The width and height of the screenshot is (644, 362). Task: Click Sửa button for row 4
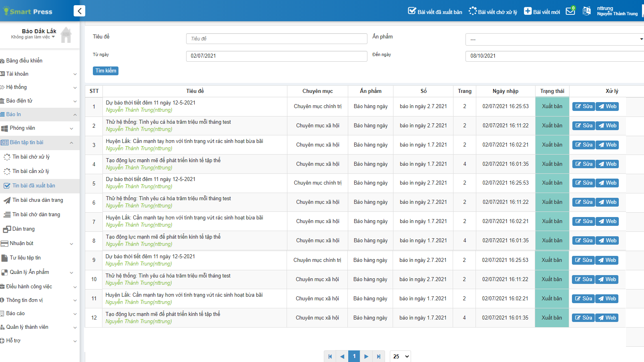(x=584, y=164)
